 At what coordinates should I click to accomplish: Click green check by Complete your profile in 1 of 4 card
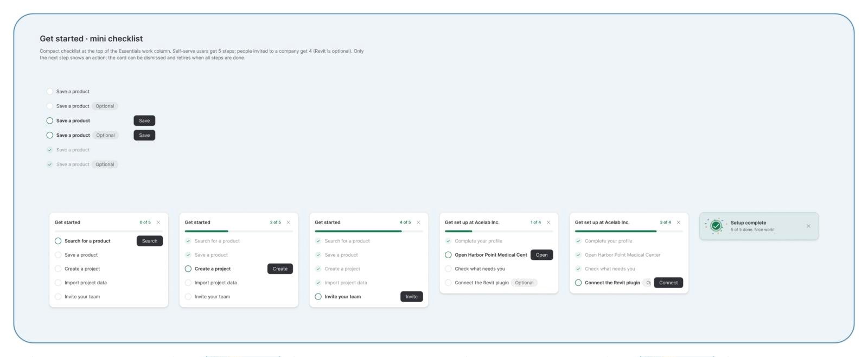448,241
